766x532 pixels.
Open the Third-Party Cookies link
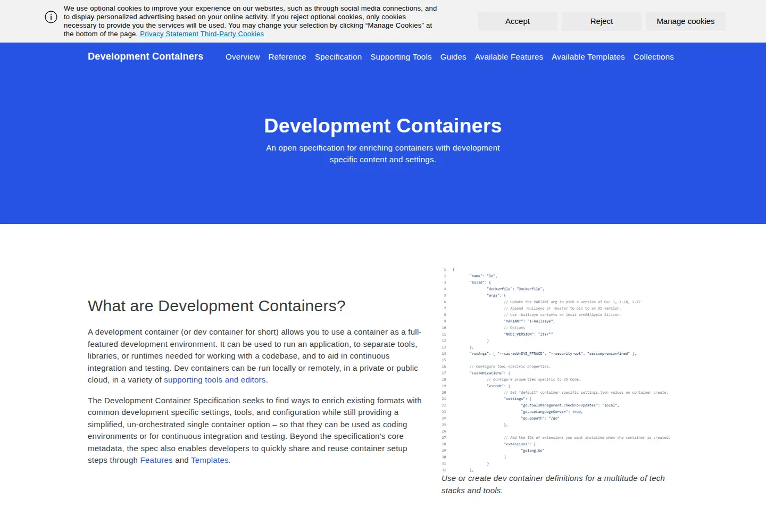click(x=232, y=34)
